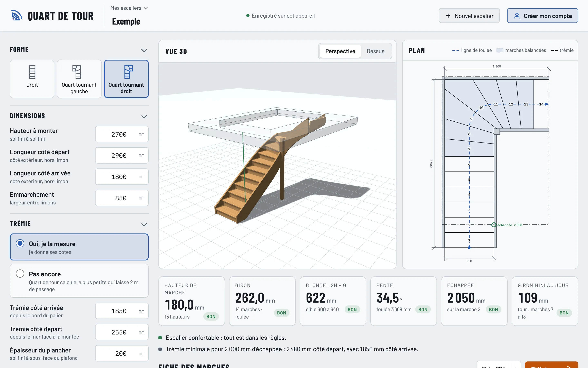Edit the Hauteur à monter field
This screenshot has height=368, width=588.
(122, 134)
